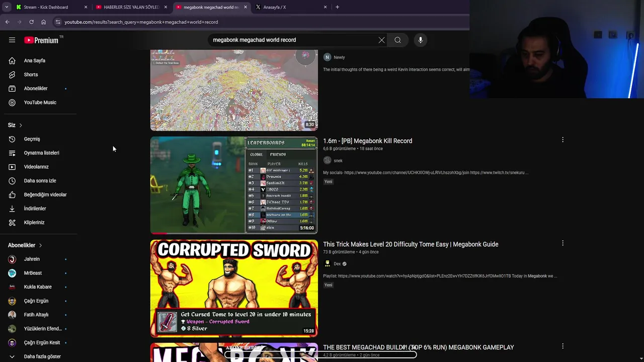Select the megabonk megachad world record tab

(x=211, y=7)
